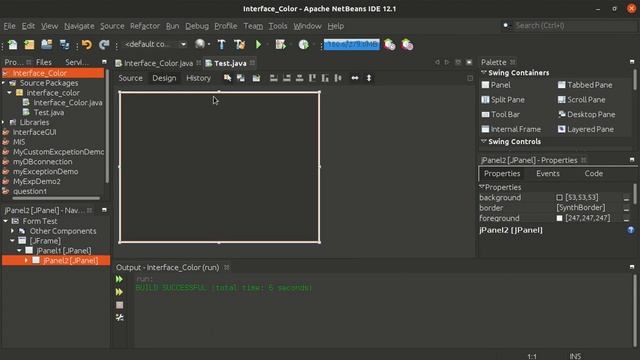Screen dimensions: 640x360
Task: Select the MyCustomExcpetionDemo project
Action: pyautogui.click(x=58, y=152)
